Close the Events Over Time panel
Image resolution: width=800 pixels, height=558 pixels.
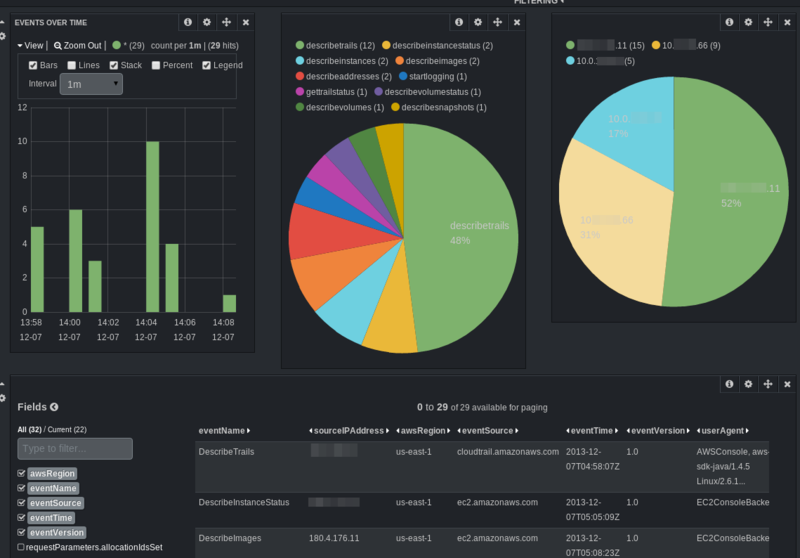246,22
